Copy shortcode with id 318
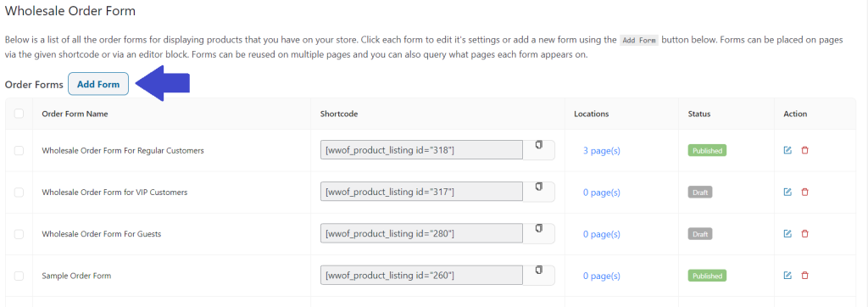The image size is (868, 307). (x=538, y=145)
